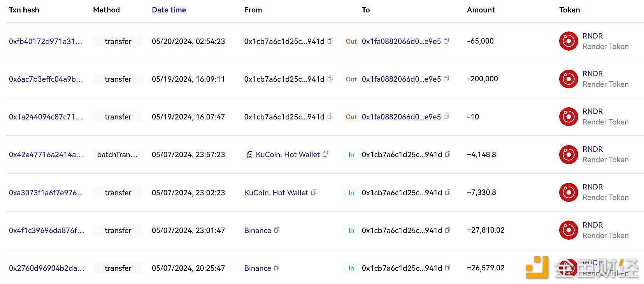Click the Txn hash column header

pyautogui.click(x=24, y=10)
